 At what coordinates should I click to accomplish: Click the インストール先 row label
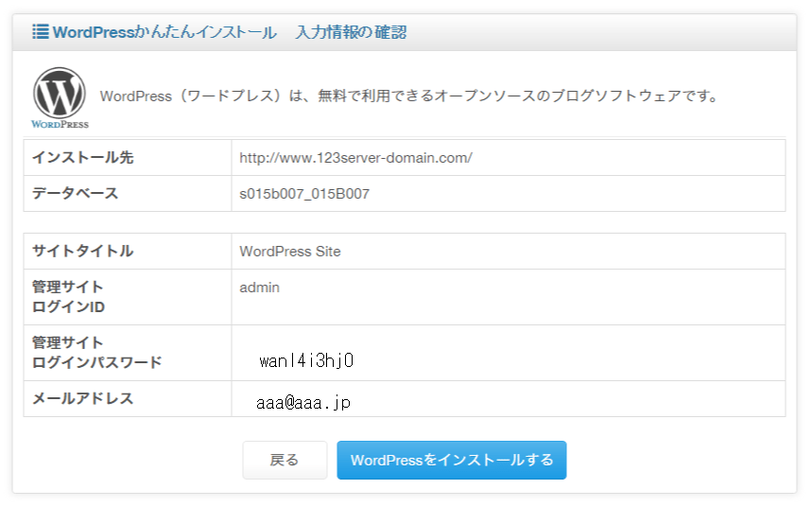tap(83, 158)
